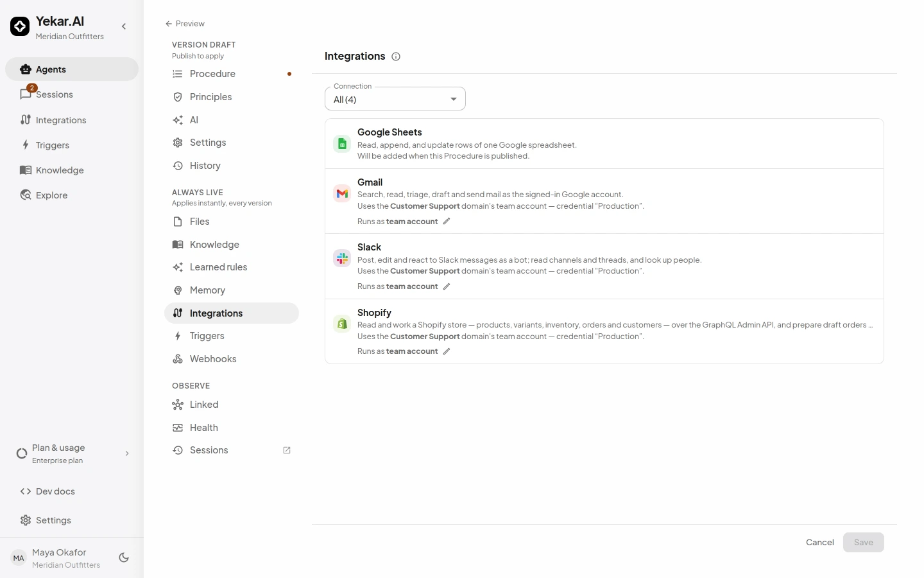
Task: Open Agents in the main sidebar
Action: click(x=72, y=69)
